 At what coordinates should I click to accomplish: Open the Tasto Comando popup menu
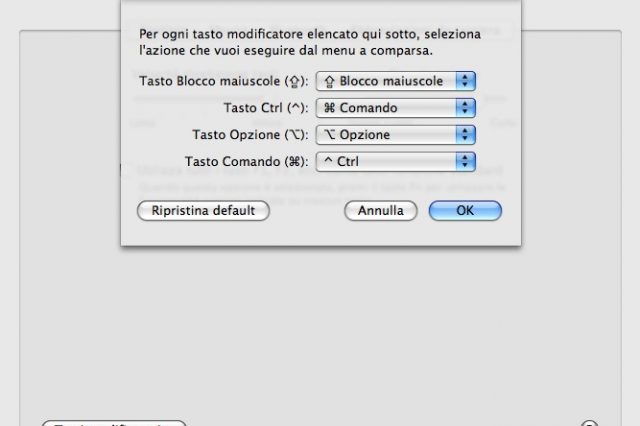394,161
